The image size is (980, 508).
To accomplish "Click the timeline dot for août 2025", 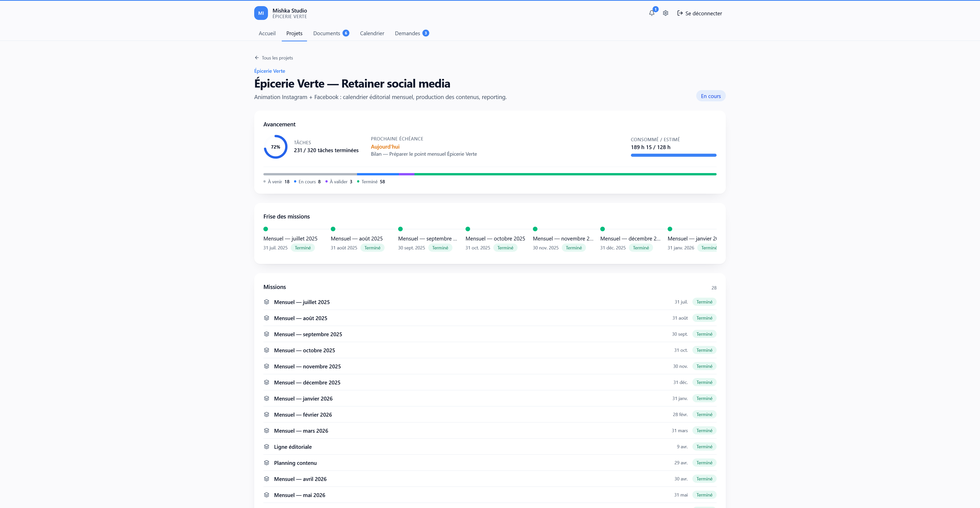I will click(x=333, y=229).
